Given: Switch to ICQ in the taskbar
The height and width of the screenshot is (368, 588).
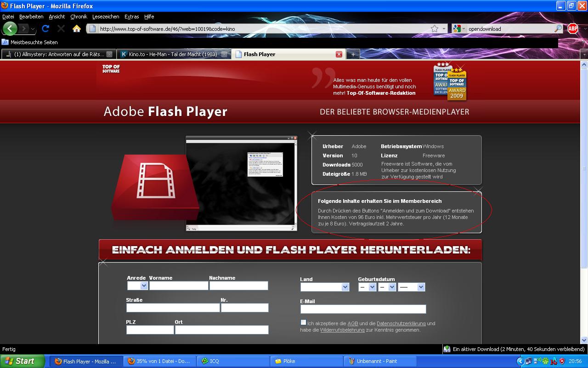Looking at the screenshot, I should click(x=233, y=361).
